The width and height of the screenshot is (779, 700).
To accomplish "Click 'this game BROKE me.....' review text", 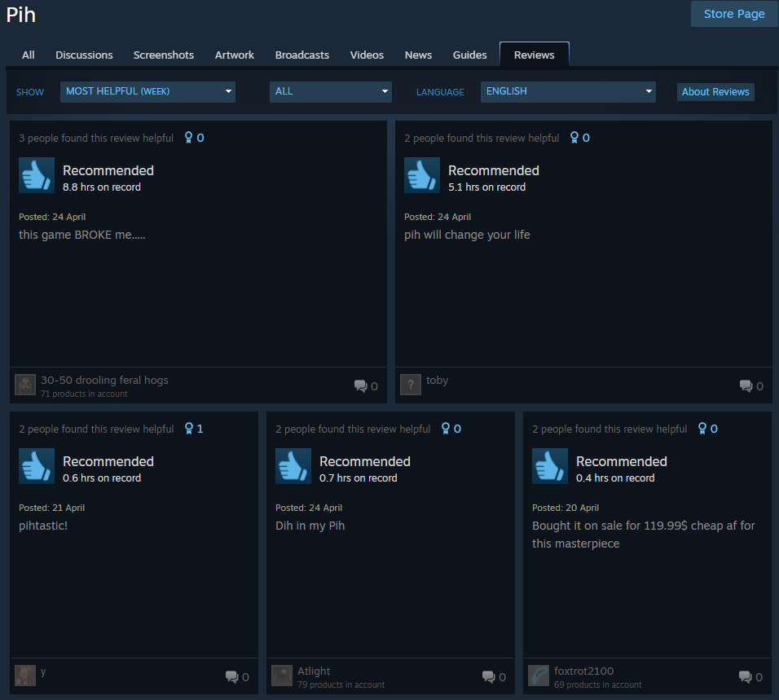I will coord(82,235).
